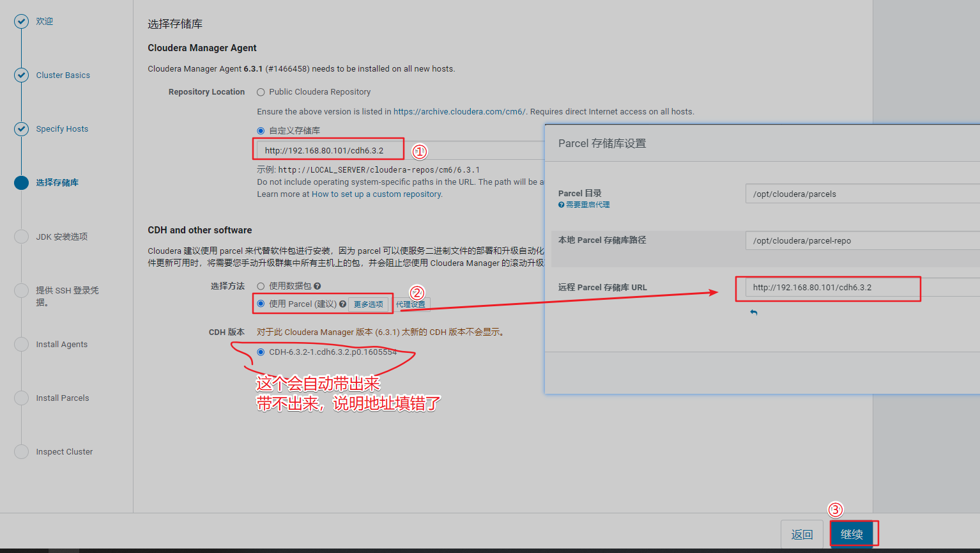980x553 pixels.
Task: Click the Cluster Basics step checkmark icon
Action: point(22,75)
